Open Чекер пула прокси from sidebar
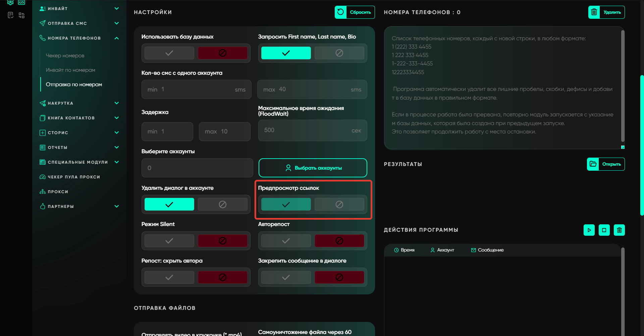Viewport: 644px width, 336px height. pos(73,177)
